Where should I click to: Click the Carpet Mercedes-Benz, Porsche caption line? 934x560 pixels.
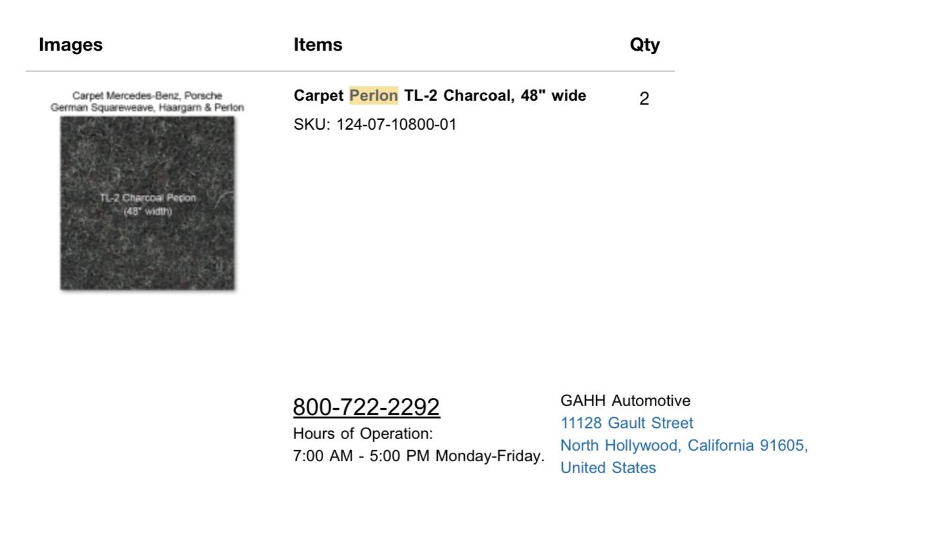point(147,96)
